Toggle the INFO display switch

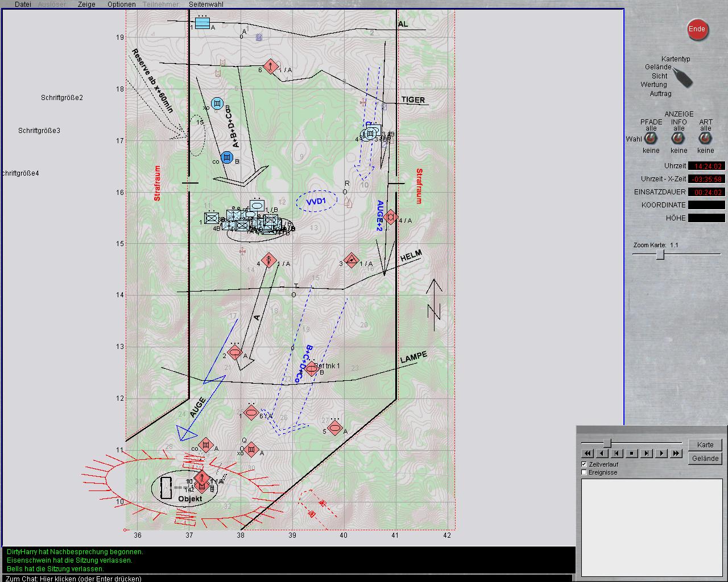click(679, 139)
